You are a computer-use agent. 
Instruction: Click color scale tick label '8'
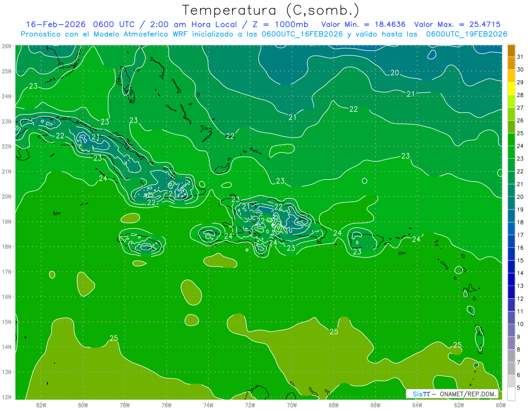coord(519,349)
